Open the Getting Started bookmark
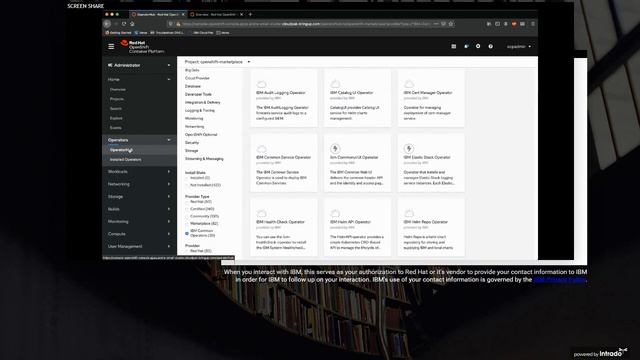Viewport: 640px width, 360px height. [x=118, y=33]
